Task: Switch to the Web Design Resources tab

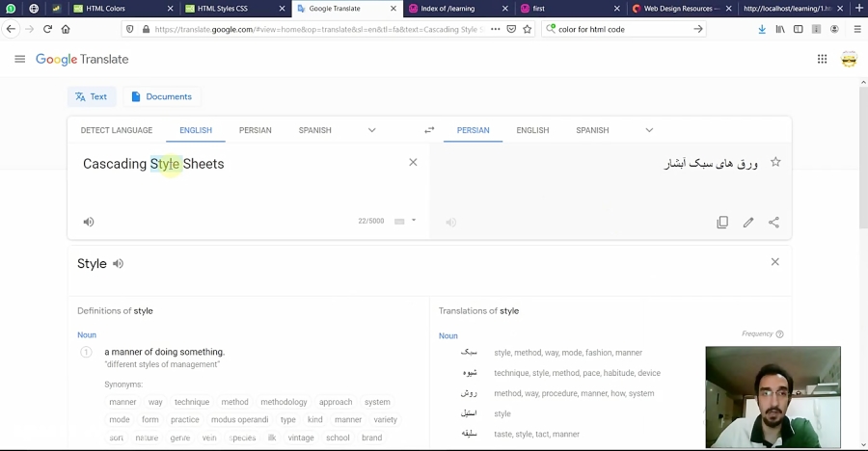Action: point(682,9)
